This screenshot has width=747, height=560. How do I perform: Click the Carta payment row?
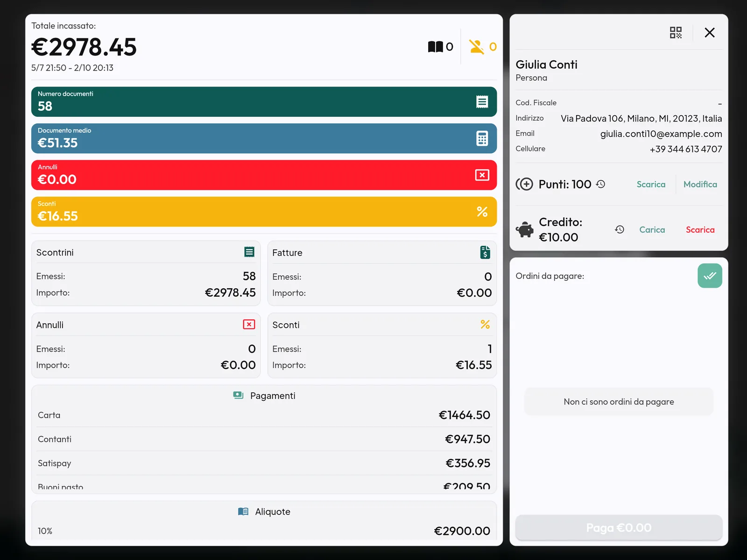(264, 415)
